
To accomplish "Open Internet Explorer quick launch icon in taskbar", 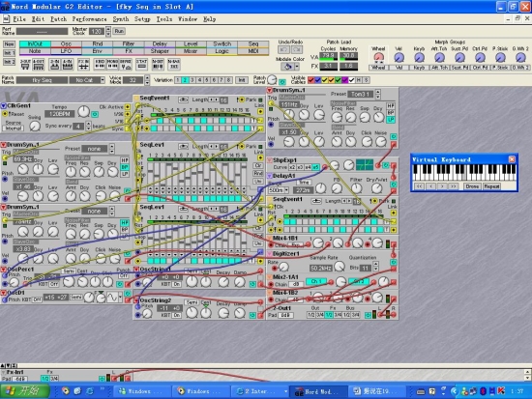I will 90,391.
